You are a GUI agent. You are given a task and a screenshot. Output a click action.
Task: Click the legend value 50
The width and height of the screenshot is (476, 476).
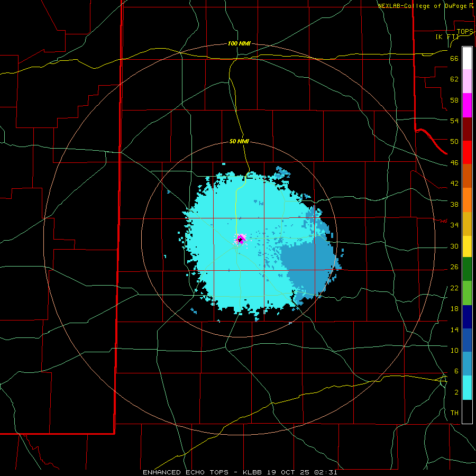(454, 142)
